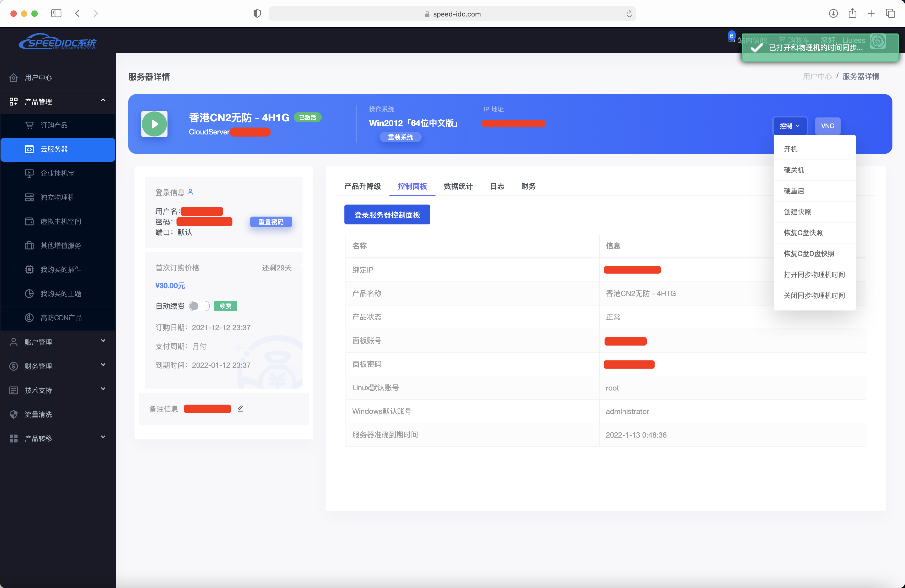Image resolution: width=905 pixels, height=588 pixels.
Task: Expand the 账户管理 menu chevron
Action: tap(103, 341)
